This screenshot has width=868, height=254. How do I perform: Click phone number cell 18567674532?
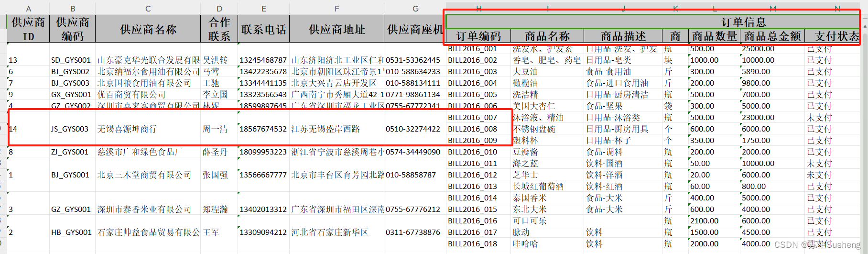[x=263, y=129]
